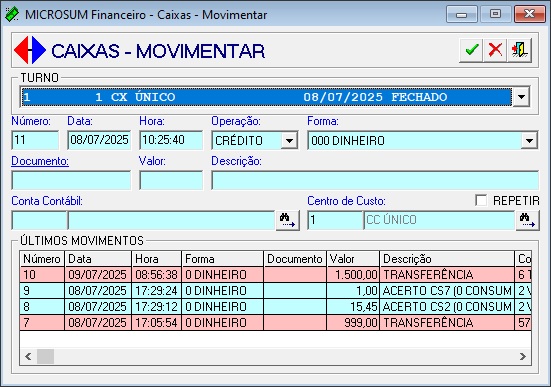Exit the form using the door icon
Image resolution: width=551 pixels, height=387 pixels.
[x=519, y=50]
